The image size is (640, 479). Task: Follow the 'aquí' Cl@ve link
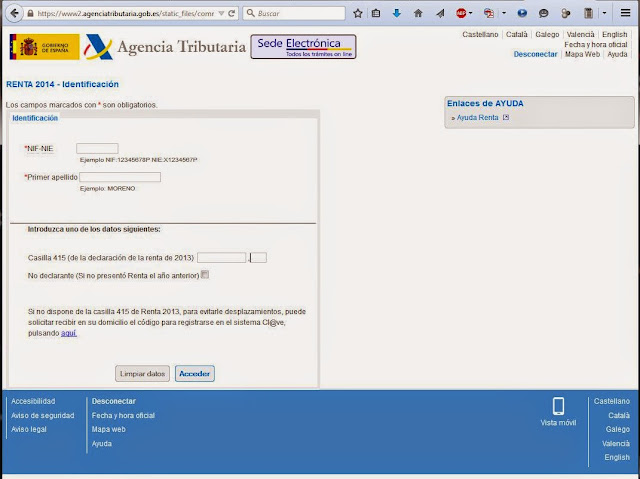(69, 333)
